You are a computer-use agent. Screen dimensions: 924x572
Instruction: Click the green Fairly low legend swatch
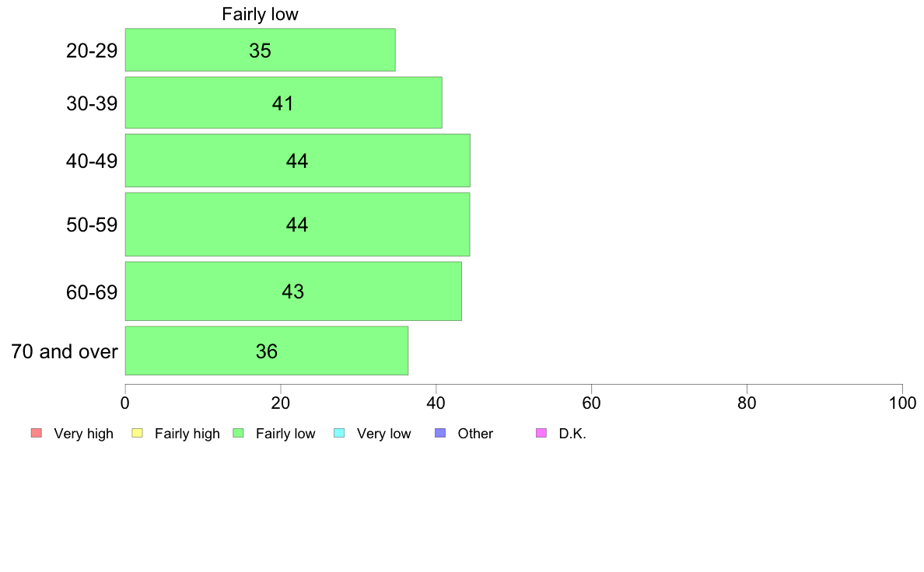pyautogui.click(x=239, y=433)
